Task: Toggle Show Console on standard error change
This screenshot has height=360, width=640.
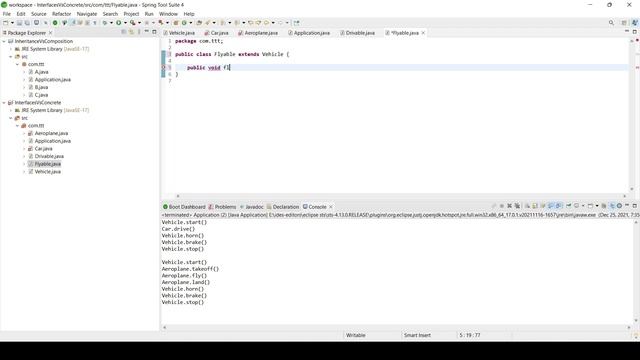Action: 558,206
